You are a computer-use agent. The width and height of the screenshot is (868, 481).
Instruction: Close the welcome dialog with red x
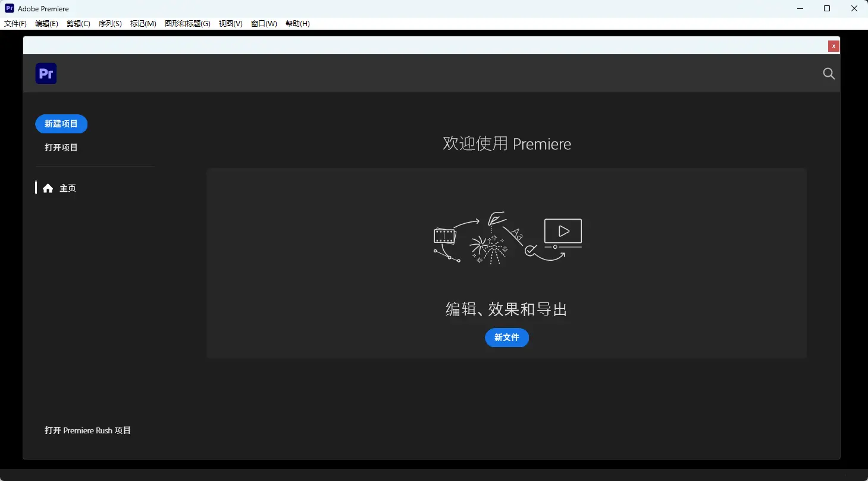click(x=833, y=46)
